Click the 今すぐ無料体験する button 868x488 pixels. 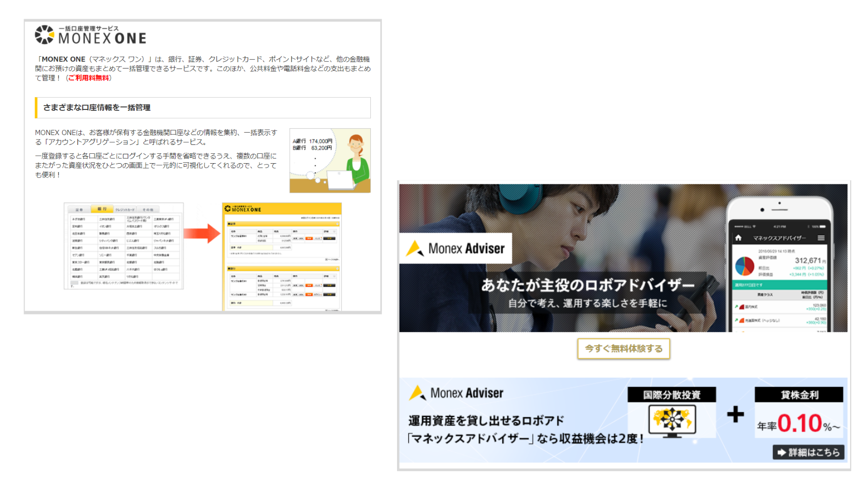pos(623,349)
